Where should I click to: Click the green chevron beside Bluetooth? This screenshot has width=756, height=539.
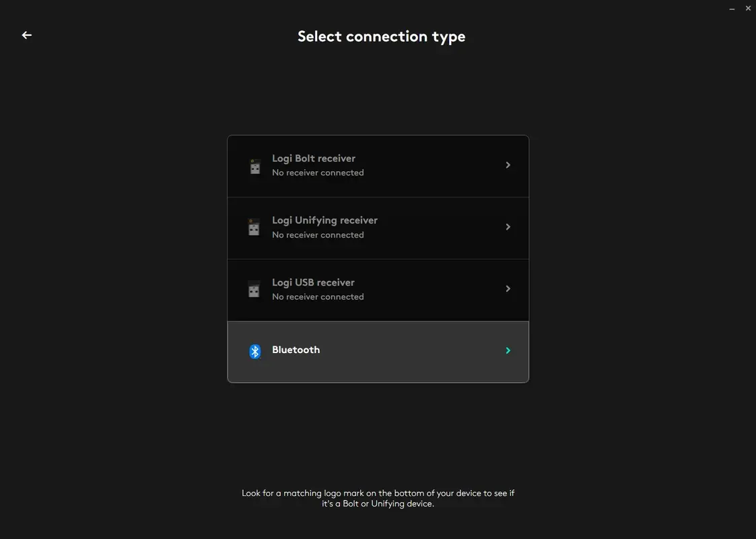[x=508, y=350]
